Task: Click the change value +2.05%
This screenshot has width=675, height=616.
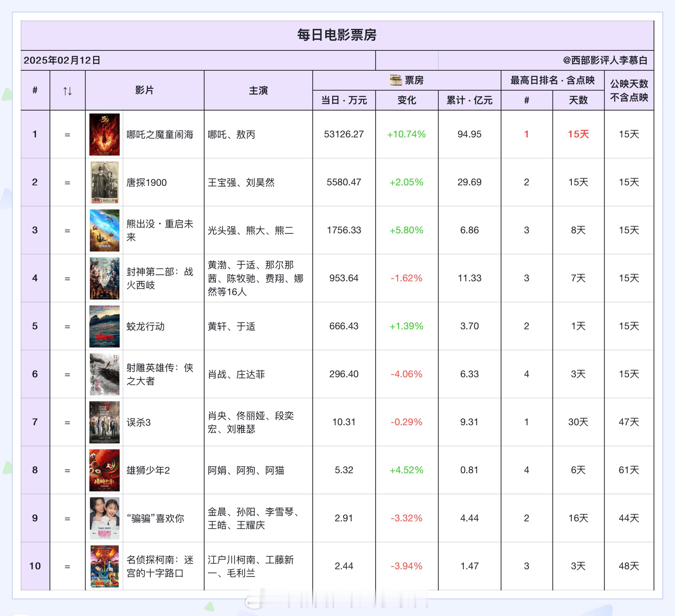Action: point(406,182)
